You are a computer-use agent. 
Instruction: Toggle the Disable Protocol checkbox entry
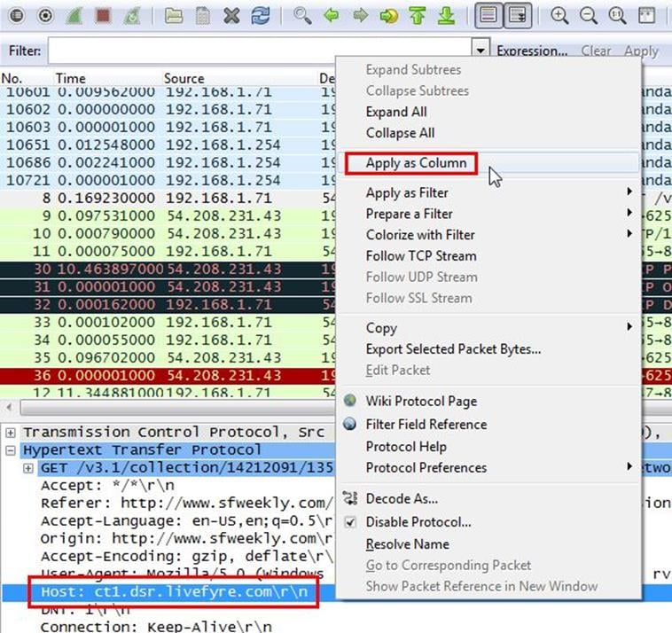(x=418, y=522)
